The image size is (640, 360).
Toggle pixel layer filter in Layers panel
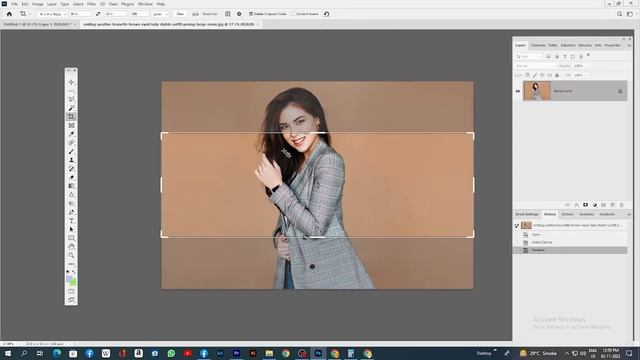pyautogui.click(x=549, y=56)
